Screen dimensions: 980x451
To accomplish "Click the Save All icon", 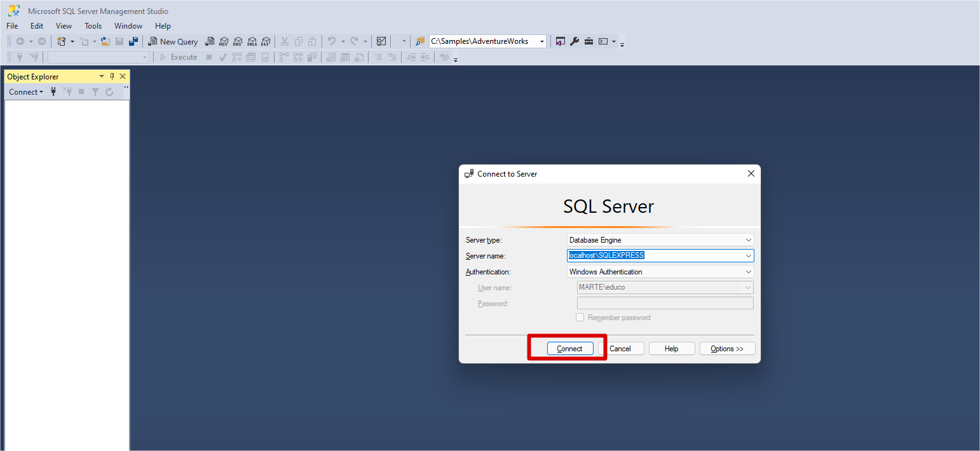I will click(x=133, y=41).
